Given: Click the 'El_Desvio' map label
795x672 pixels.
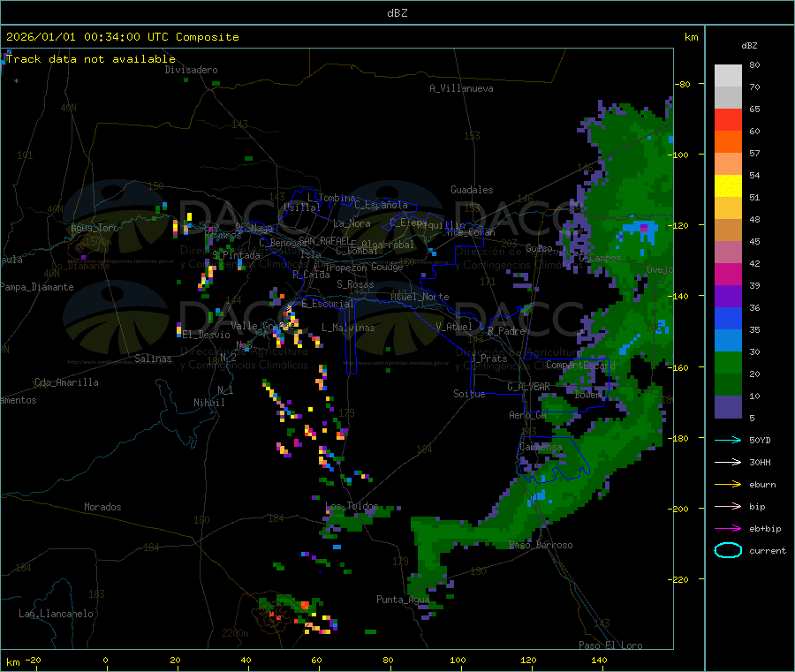Looking at the screenshot, I should (x=206, y=335).
